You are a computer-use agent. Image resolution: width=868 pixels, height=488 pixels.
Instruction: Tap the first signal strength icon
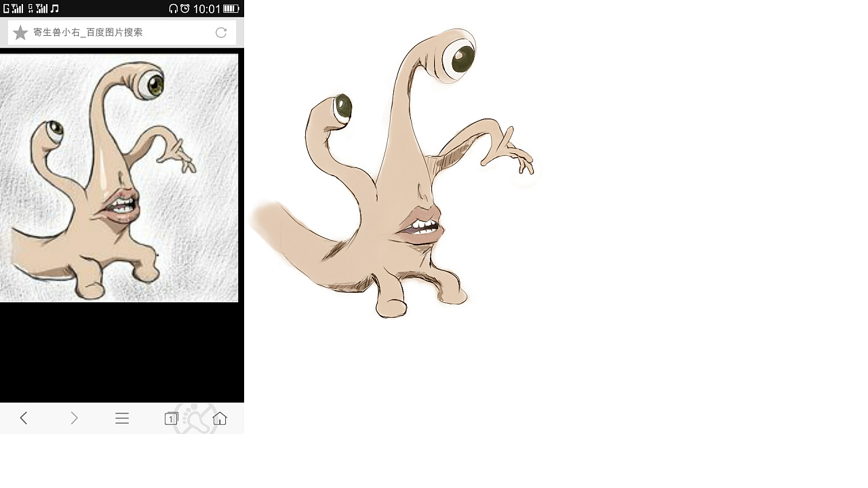pyautogui.click(x=18, y=9)
